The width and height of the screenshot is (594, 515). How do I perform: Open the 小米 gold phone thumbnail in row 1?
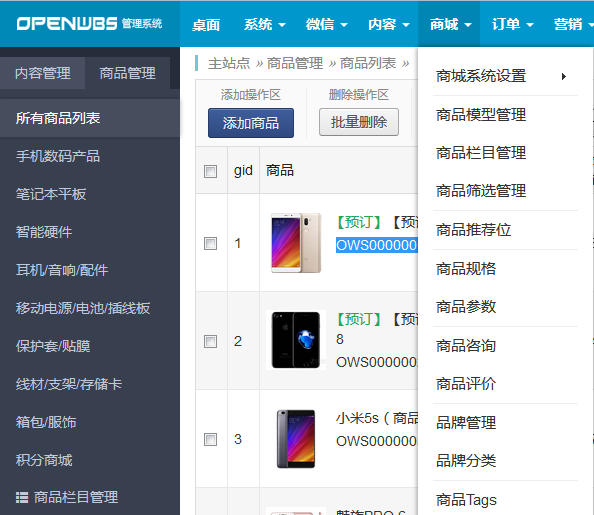[x=296, y=243]
